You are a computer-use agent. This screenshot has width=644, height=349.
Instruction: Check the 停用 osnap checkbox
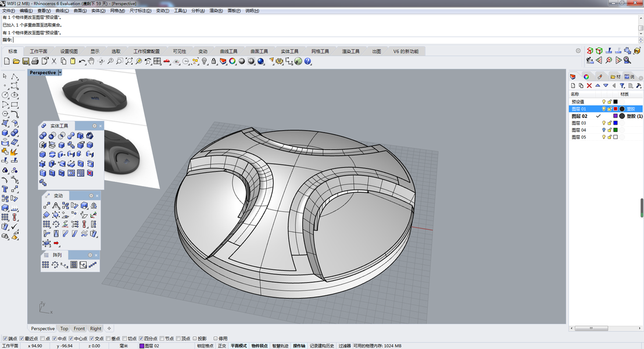[216, 339]
